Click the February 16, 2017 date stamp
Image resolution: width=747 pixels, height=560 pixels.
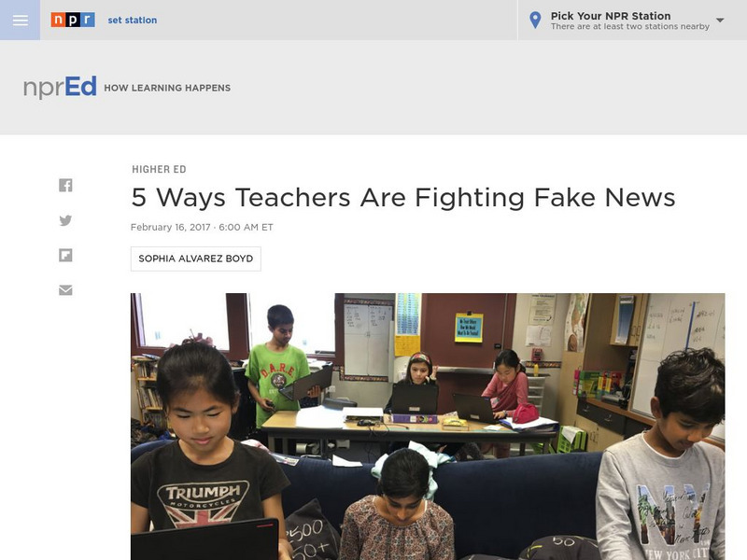coord(170,227)
